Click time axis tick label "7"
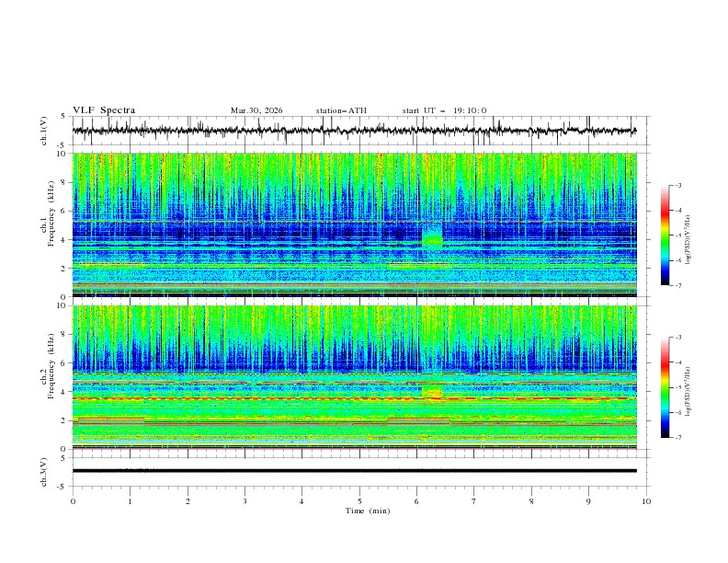Screen dimensions: 728x563 point(474,501)
